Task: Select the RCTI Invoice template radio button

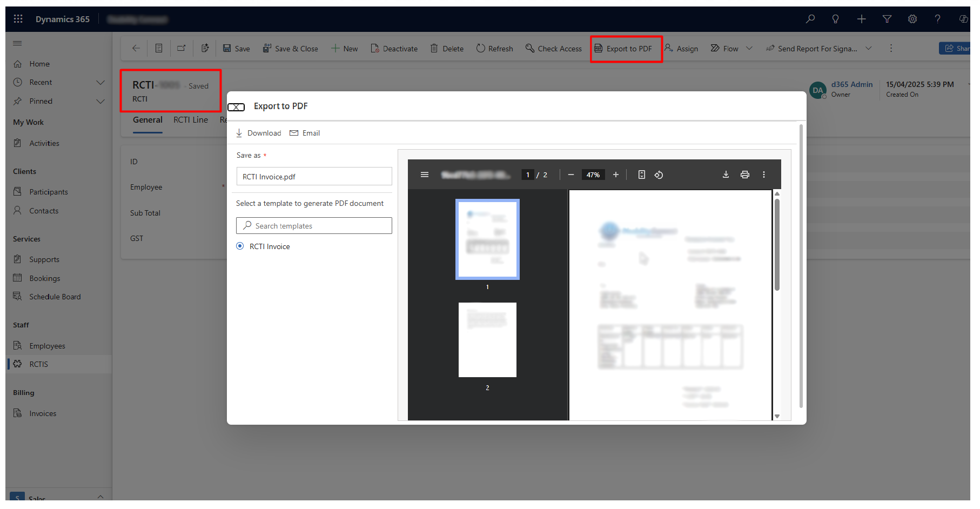Action: click(x=240, y=246)
